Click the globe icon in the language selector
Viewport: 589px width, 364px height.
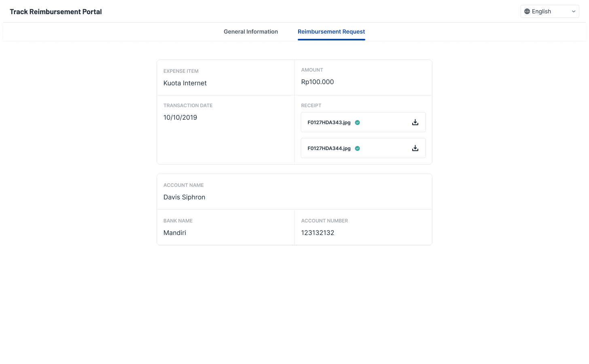point(527,11)
